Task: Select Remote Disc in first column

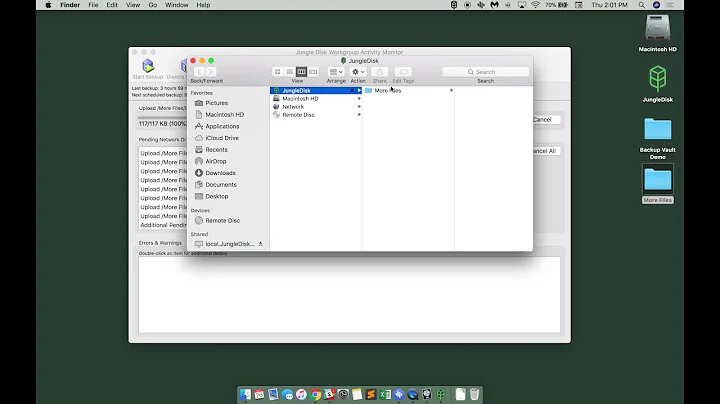Action: (316, 115)
